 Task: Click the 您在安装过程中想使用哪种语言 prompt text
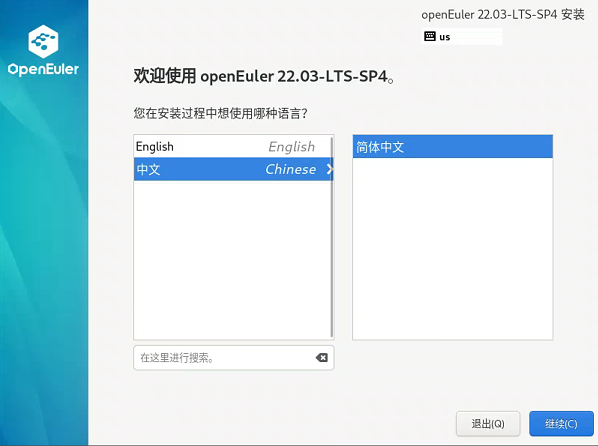click(220, 113)
